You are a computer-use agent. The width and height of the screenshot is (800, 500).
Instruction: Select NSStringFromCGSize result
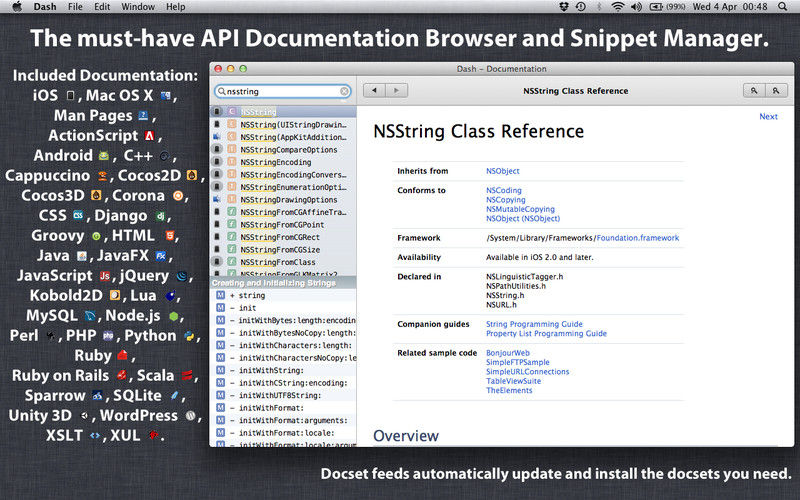[283, 250]
